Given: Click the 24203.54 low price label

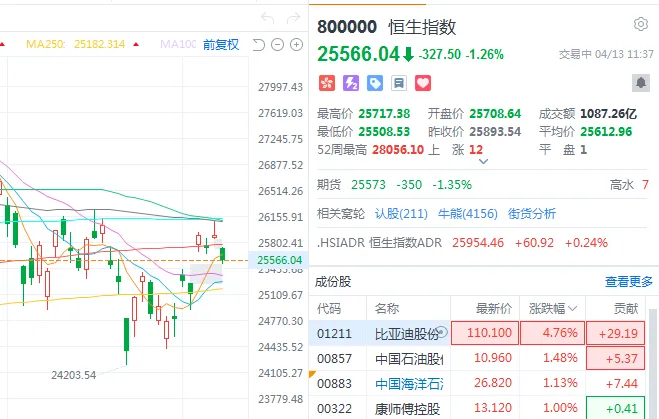Looking at the screenshot, I should pos(74,375).
